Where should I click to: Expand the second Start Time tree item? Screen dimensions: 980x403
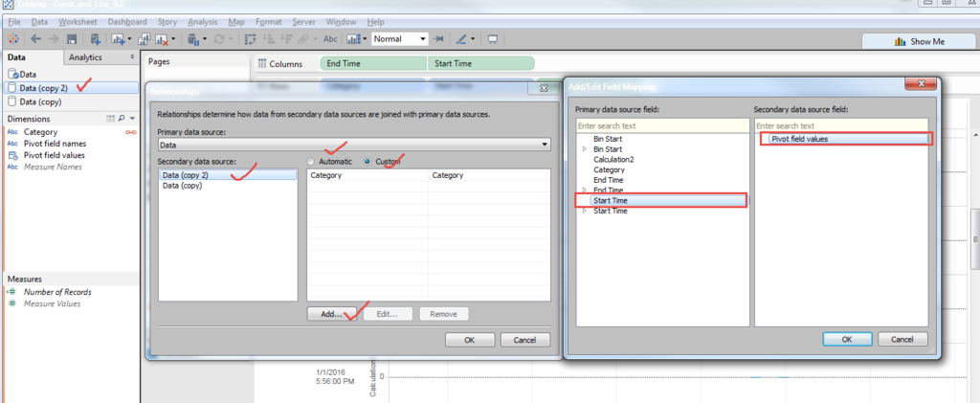tap(585, 212)
